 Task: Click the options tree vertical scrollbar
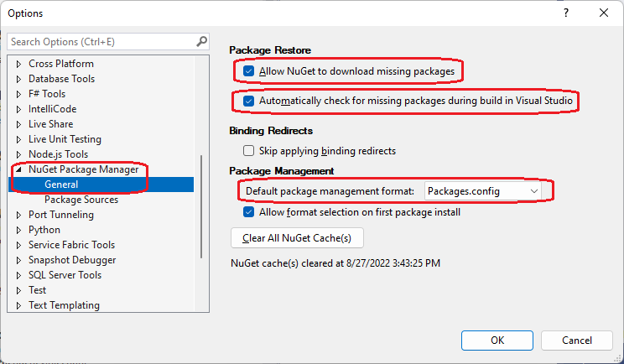click(201, 207)
